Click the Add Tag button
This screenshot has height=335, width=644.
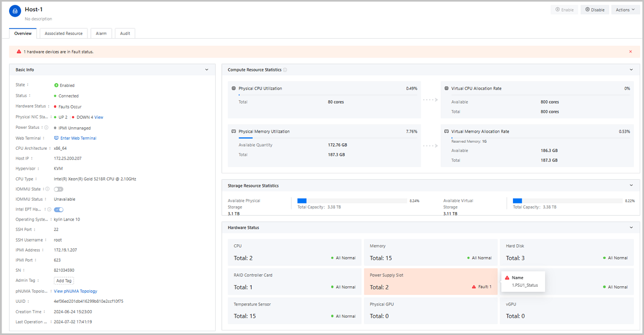tap(64, 281)
